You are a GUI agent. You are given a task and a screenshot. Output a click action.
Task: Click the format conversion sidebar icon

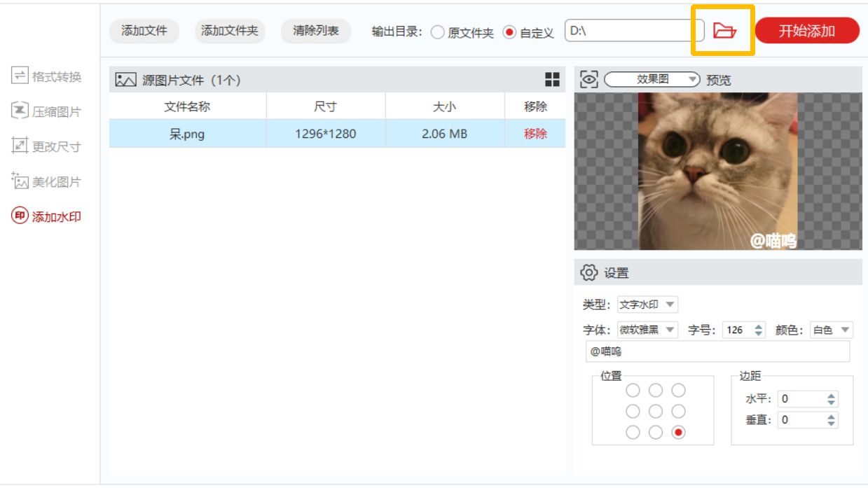[x=20, y=76]
